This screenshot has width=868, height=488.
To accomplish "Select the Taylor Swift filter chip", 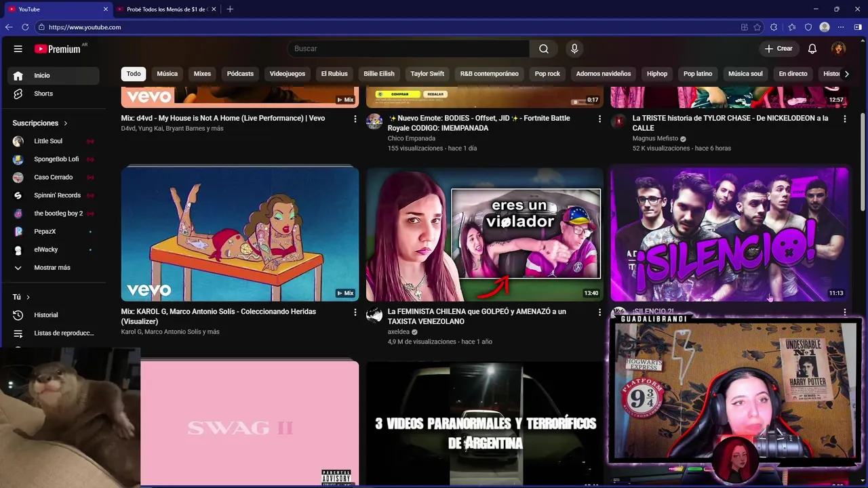I will pos(427,74).
